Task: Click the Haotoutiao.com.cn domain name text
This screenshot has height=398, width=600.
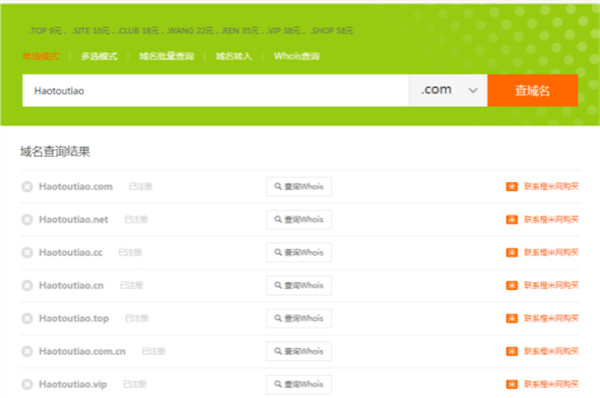Action: [82, 351]
